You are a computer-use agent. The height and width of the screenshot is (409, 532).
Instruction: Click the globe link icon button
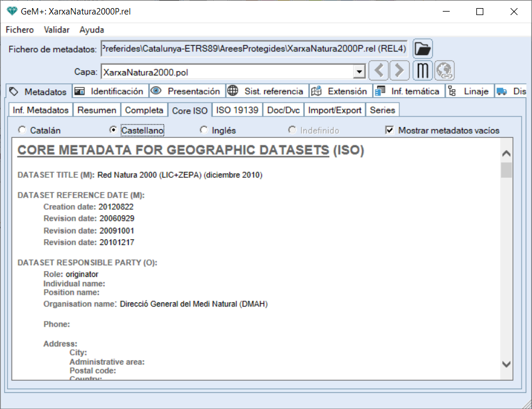pyautogui.click(x=444, y=71)
